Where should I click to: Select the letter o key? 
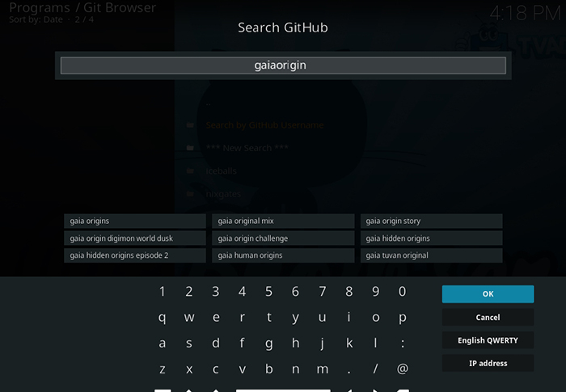(375, 318)
